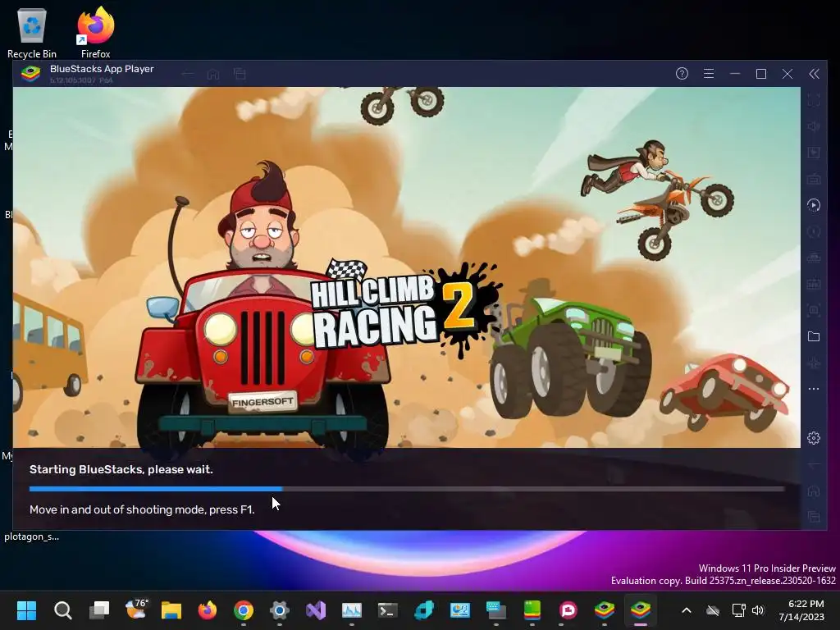The width and height of the screenshot is (840, 630).
Task: Launch Google Chrome from the taskbar
Action: [x=244, y=610]
